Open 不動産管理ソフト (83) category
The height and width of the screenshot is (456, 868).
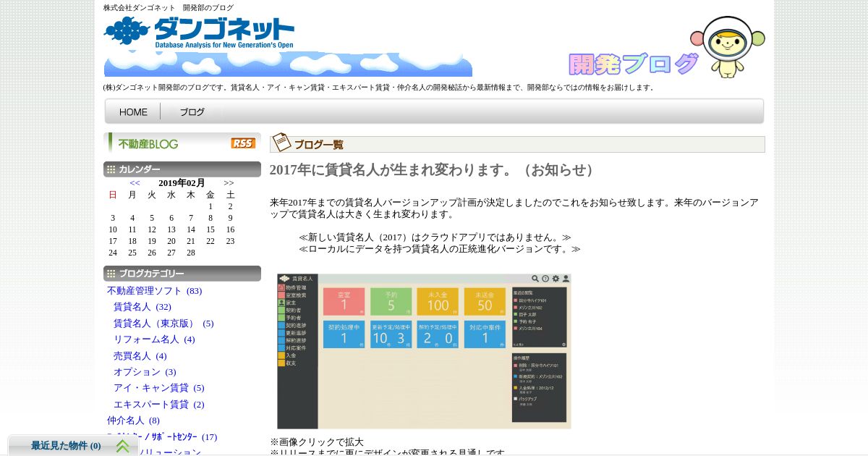[155, 291]
